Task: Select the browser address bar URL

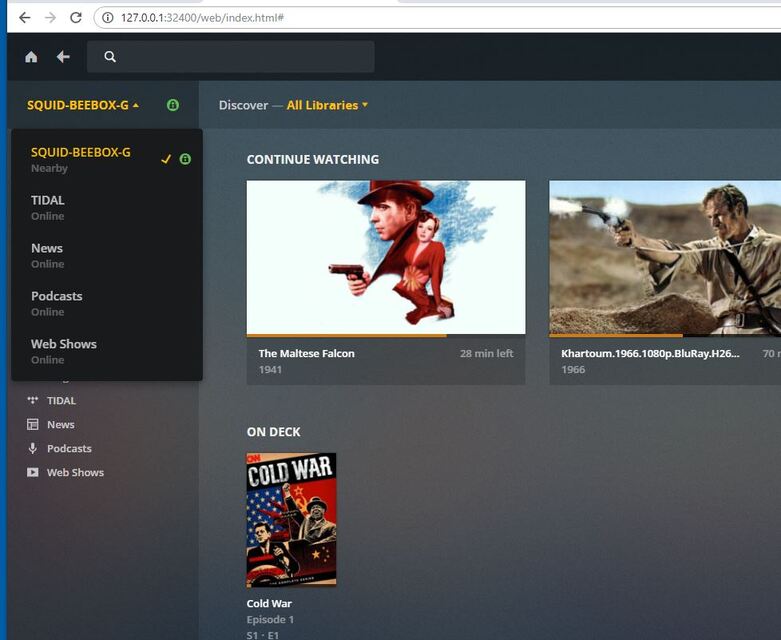Action: coord(202,18)
